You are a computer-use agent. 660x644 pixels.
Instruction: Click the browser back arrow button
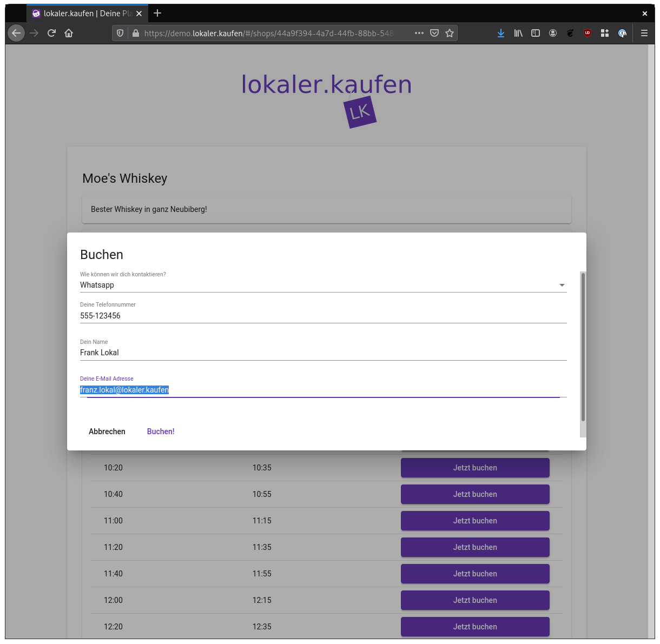tap(16, 33)
